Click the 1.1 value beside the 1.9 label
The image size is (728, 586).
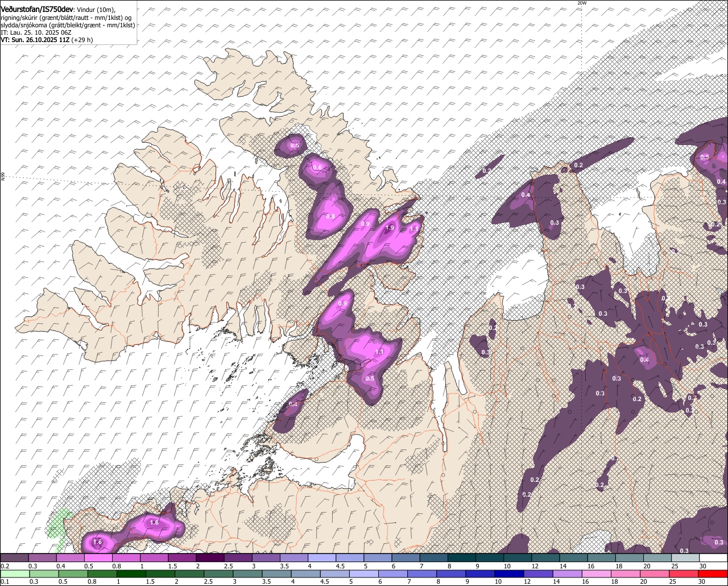pyautogui.click(x=414, y=228)
